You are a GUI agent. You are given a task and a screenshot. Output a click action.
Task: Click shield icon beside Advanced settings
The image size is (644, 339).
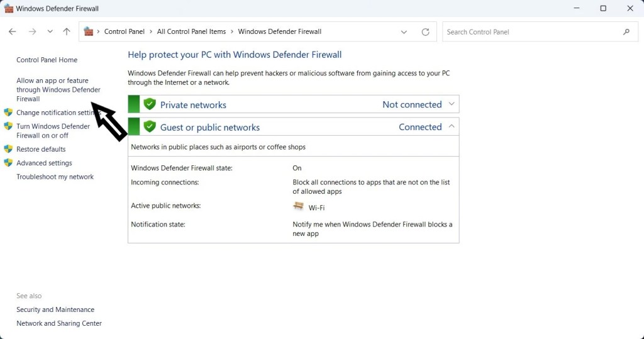tap(8, 163)
